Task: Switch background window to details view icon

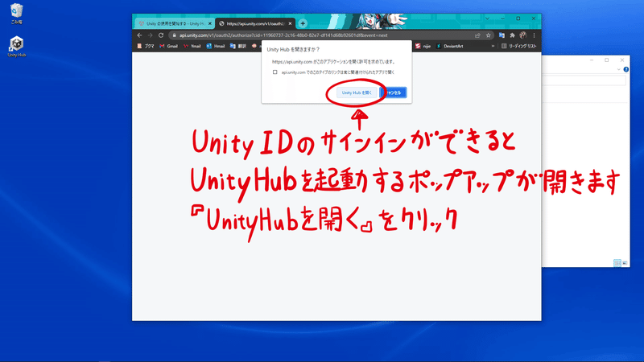Action: click(x=617, y=263)
